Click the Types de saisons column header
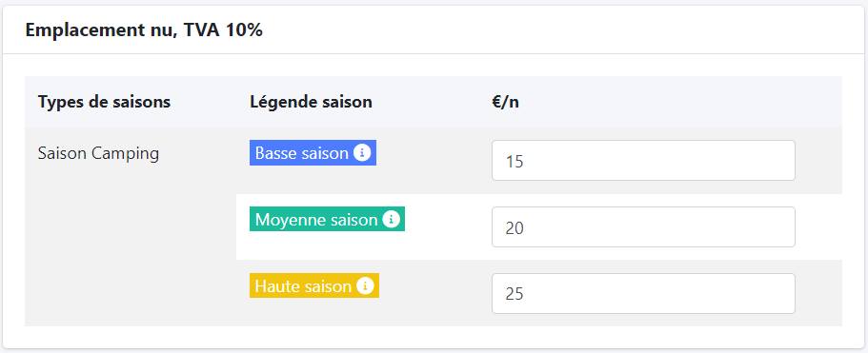Viewport: 868px width, 353px height. click(x=104, y=102)
